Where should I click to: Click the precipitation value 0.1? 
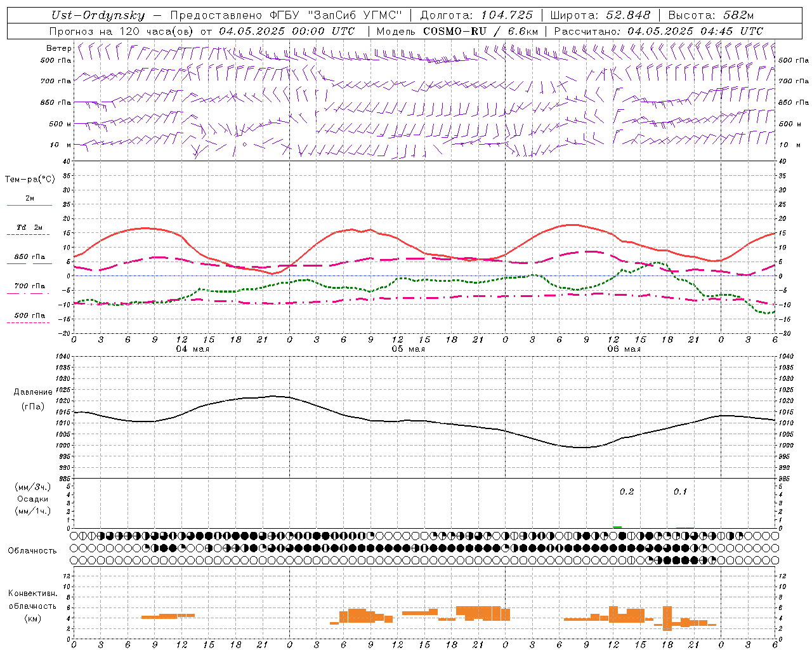680,491
